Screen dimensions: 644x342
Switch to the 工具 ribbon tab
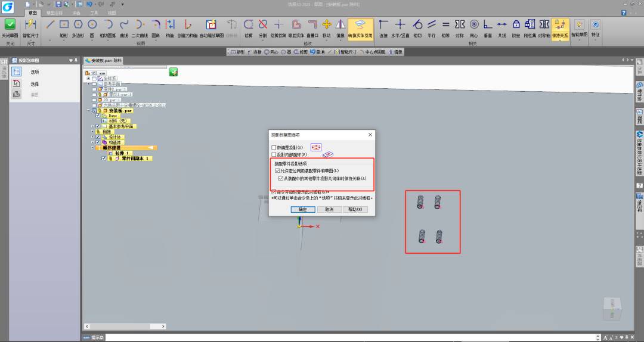tap(94, 13)
